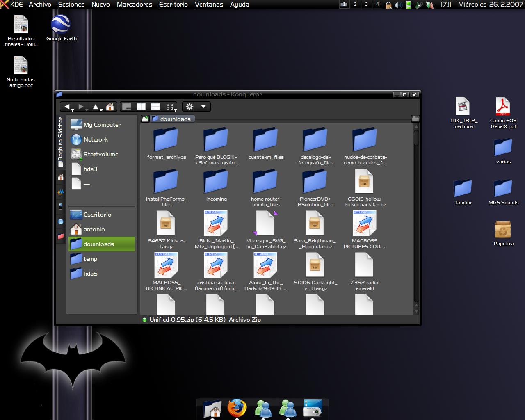Viewport: 525px width, 420px height.
Task: Open home folder from Konqueror toolbar
Action: point(110,107)
